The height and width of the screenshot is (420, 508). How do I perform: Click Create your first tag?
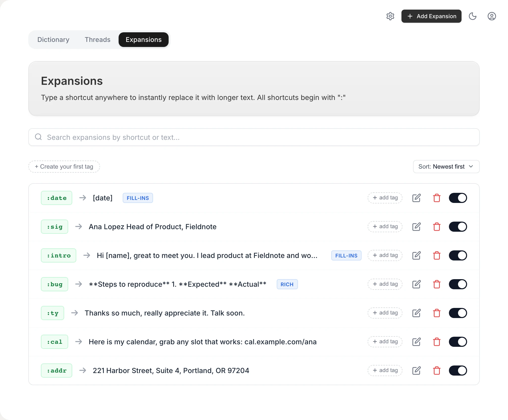[x=64, y=167]
